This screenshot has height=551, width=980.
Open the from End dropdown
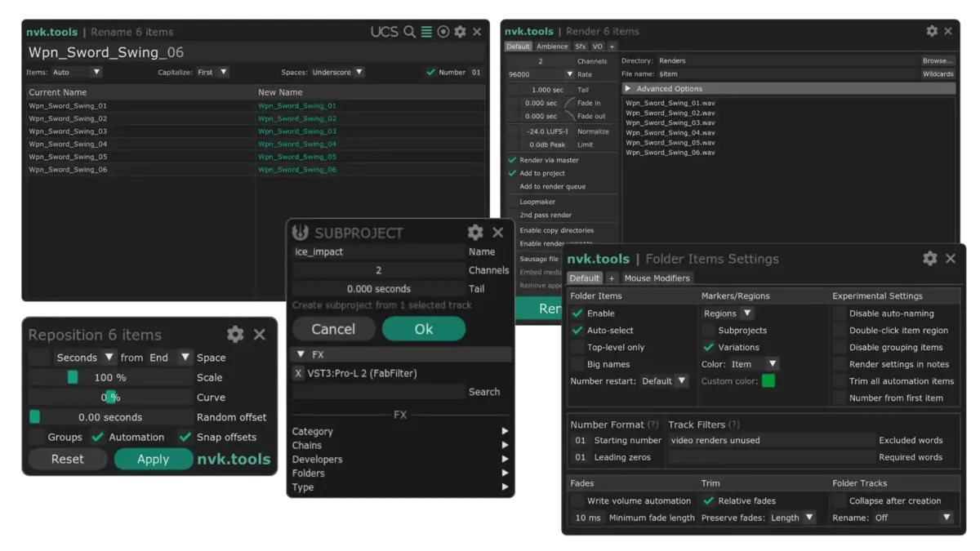[x=170, y=358]
